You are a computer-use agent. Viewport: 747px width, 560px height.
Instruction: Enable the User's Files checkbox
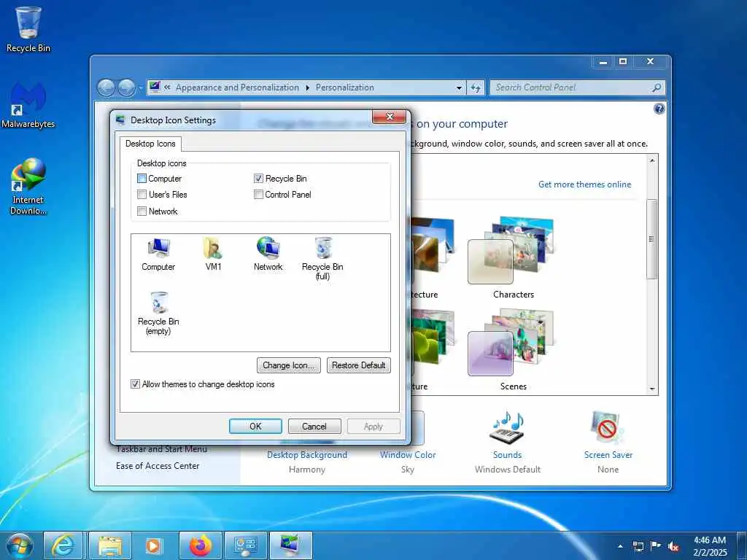point(142,194)
